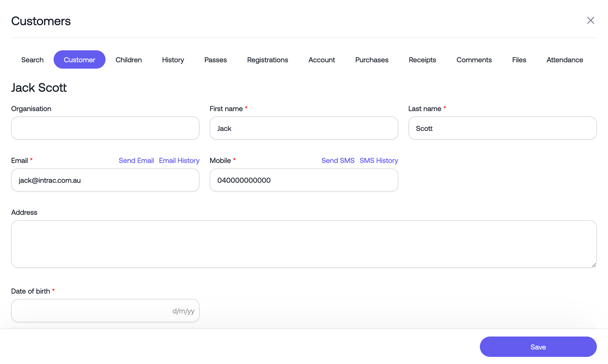
Task: Open the Children tab
Action: 129,59
